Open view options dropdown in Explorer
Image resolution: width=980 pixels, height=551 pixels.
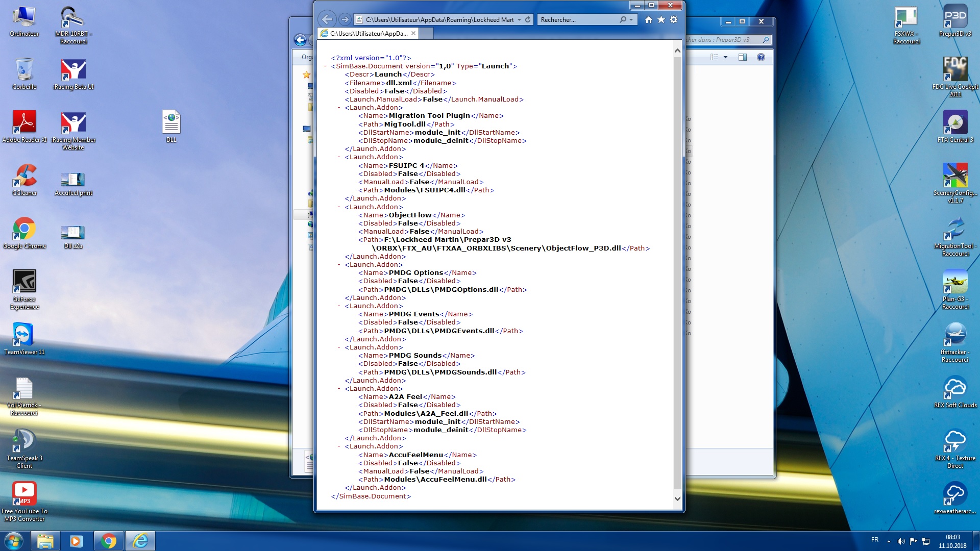click(x=725, y=57)
